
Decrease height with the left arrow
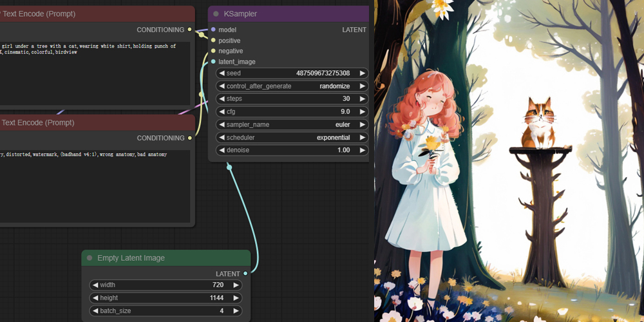click(x=95, y=298)
